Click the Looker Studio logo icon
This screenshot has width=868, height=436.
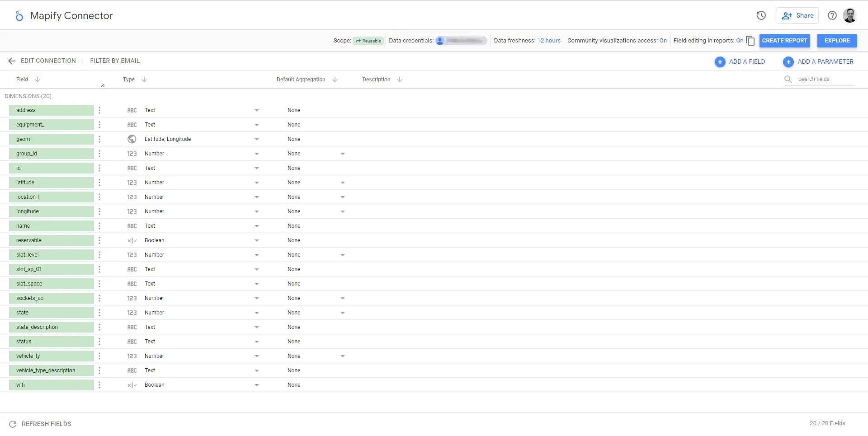(19, 16)
